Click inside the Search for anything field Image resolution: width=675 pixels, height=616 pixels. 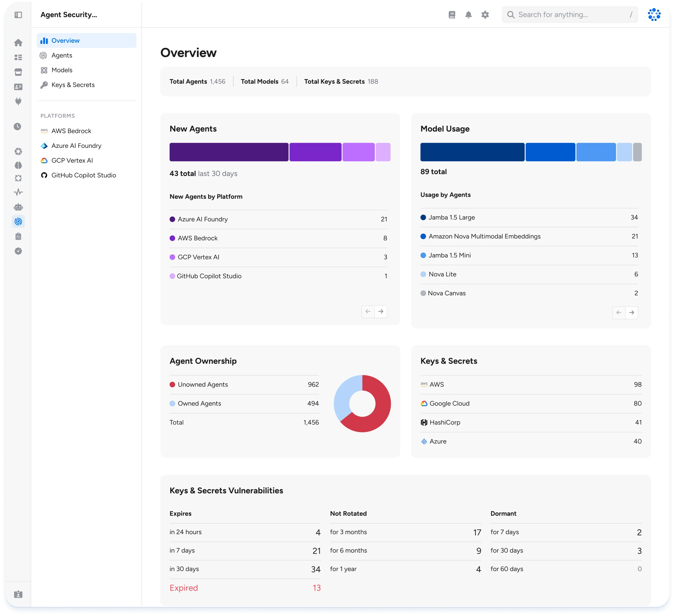click(x=569, y=15)
